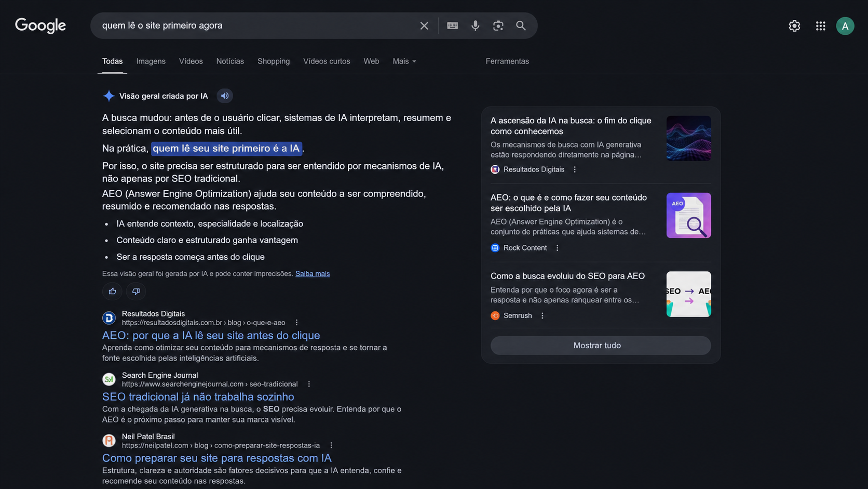Switch to the Vídeos tab
Viewport: 868px width, 489px height.
(191, 61)
